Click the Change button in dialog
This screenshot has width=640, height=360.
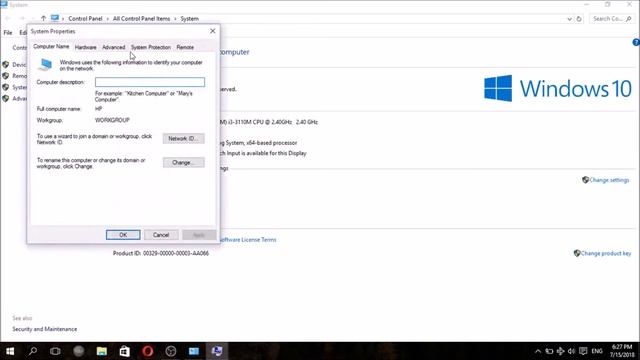point(184,162)
